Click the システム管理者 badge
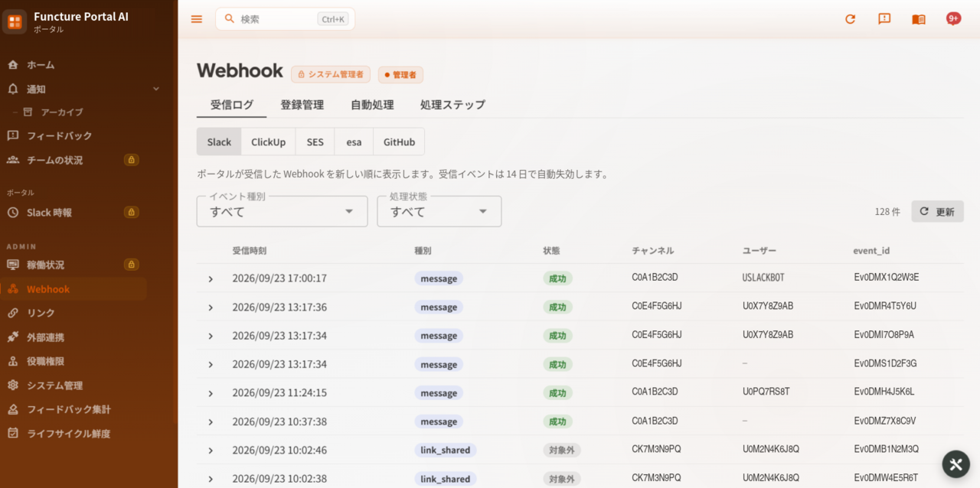 click(331, 74)
